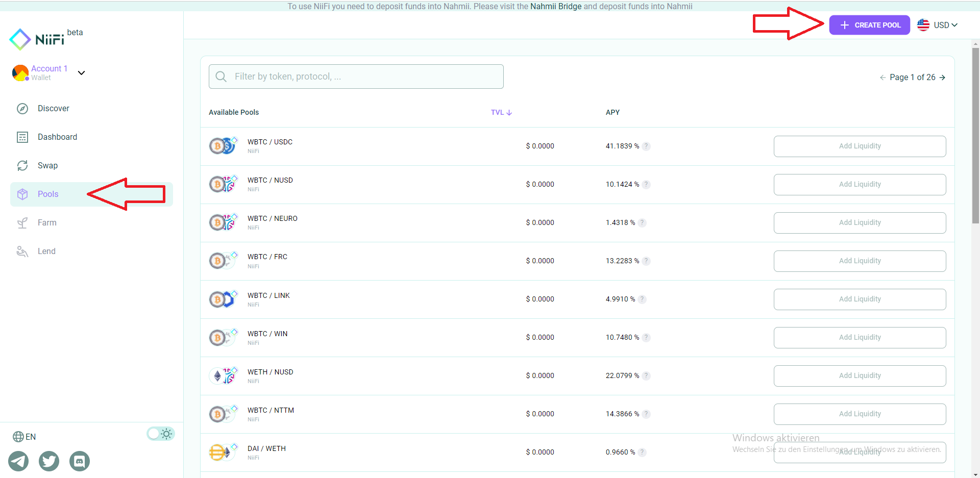Viewport: 980px width, 478px height.
Task: Expand the Account 1 wallet dropdown
Action: click(x=81, y=73)
